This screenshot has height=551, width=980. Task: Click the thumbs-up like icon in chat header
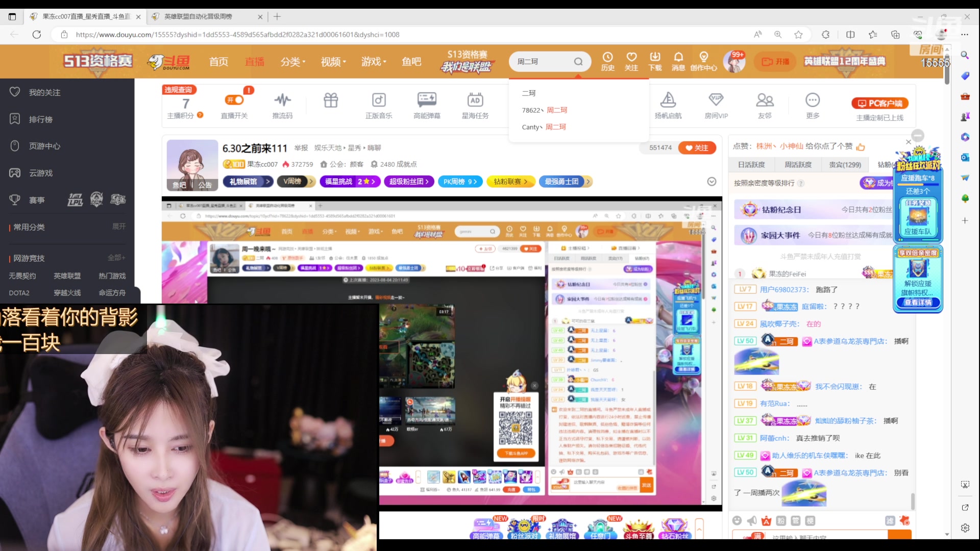click(861, 147)
